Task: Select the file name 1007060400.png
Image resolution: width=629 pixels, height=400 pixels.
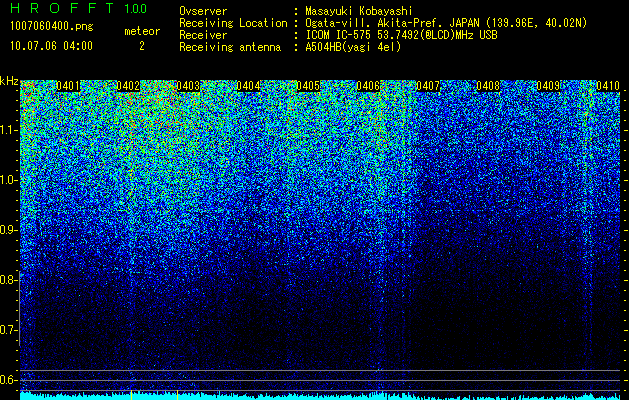Action: coord(51,27)
